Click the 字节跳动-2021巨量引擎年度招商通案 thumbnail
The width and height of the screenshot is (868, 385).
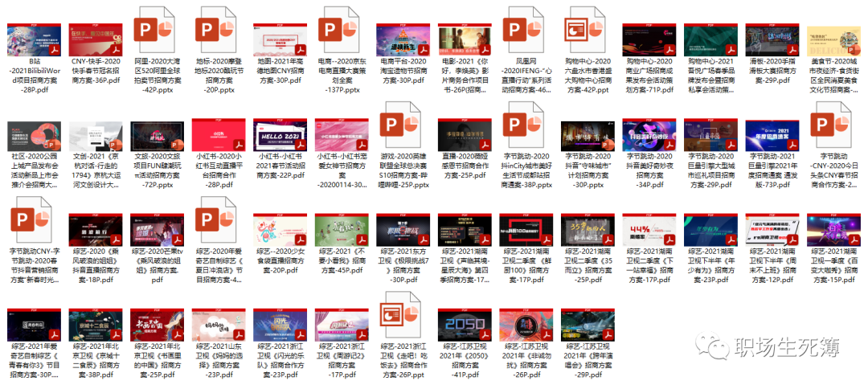(x=772, y=134)
